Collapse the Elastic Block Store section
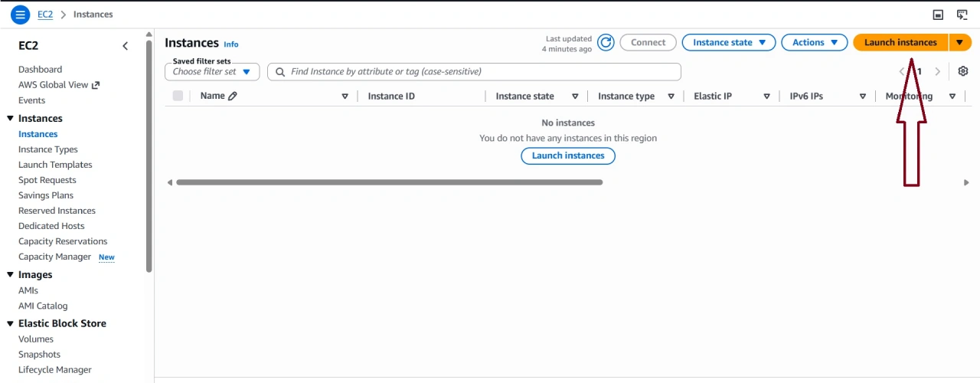Viewport: 980px width, 383px height. [10, 324]
